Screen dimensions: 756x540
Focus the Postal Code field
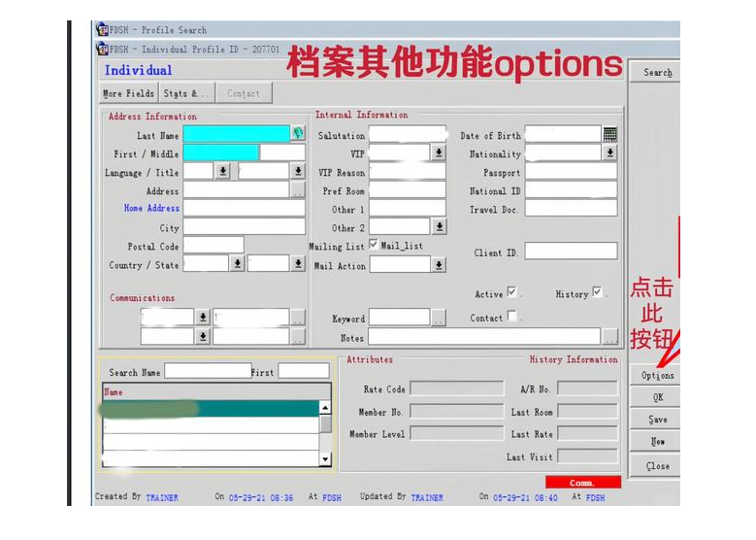click(214, 245)
